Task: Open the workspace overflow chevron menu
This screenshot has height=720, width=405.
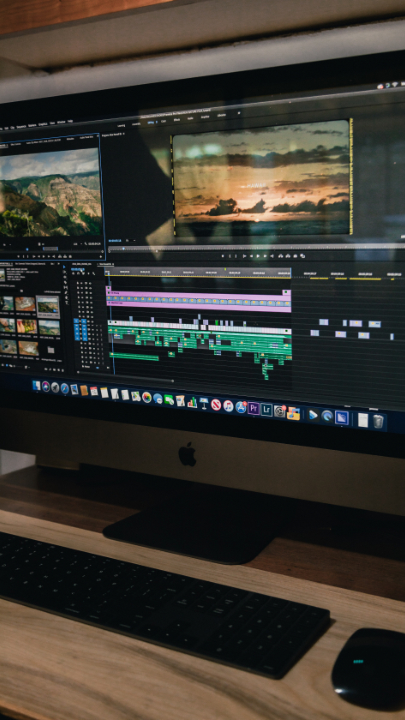Action: coord(239,113)
